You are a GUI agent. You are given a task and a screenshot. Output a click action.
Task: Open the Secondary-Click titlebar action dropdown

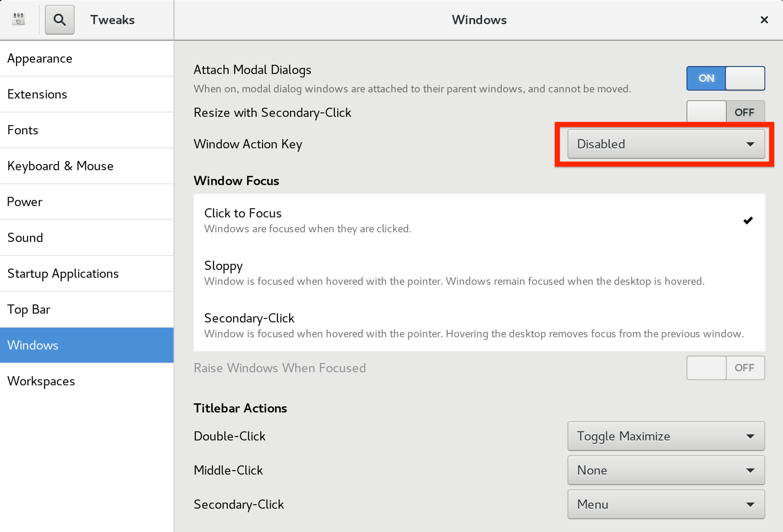(665, 504)
